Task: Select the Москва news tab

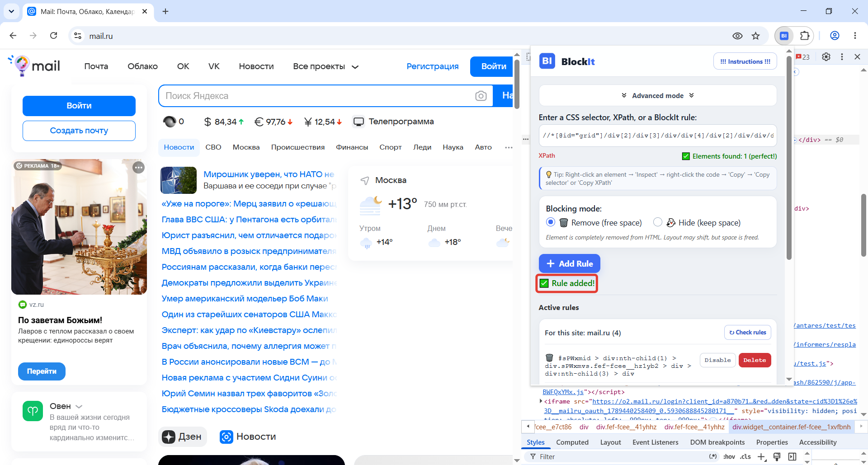Action: coord(246,147)
